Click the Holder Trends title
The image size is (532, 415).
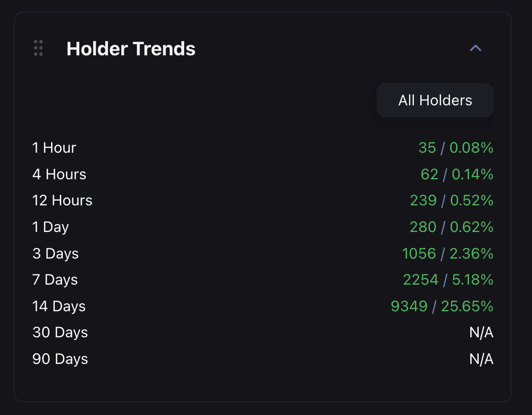click(131, 48)
